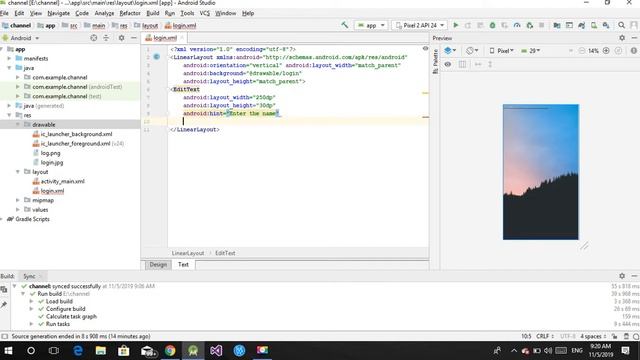This screenshot has height=360, width=640.
Task: Open orientation dropdown in Preview toolbar
Action: 472,51
